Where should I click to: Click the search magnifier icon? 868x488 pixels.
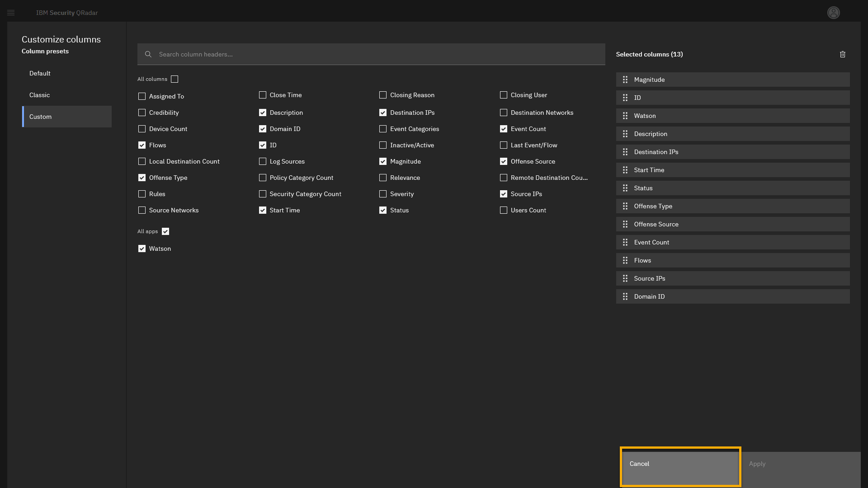[x=148, y=54]
